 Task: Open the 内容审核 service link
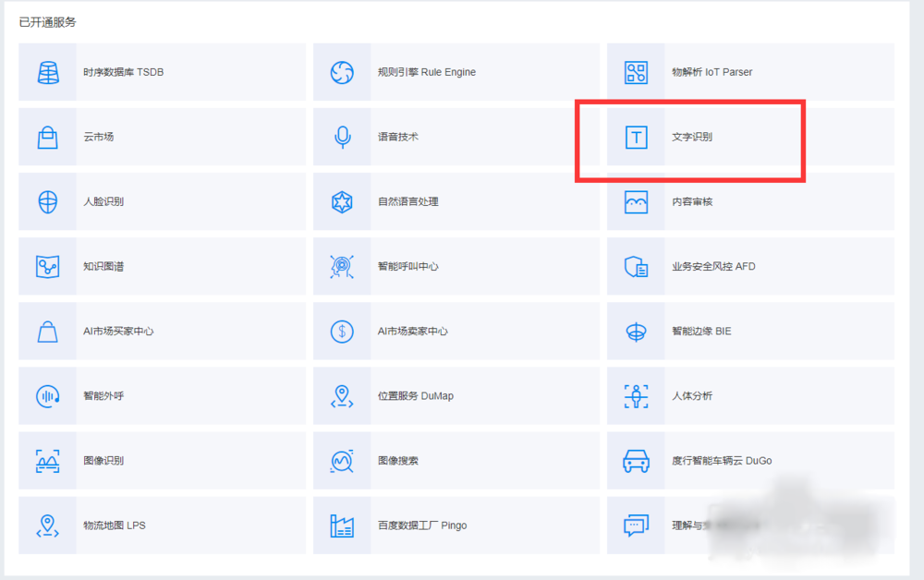(x=692, y=201)
